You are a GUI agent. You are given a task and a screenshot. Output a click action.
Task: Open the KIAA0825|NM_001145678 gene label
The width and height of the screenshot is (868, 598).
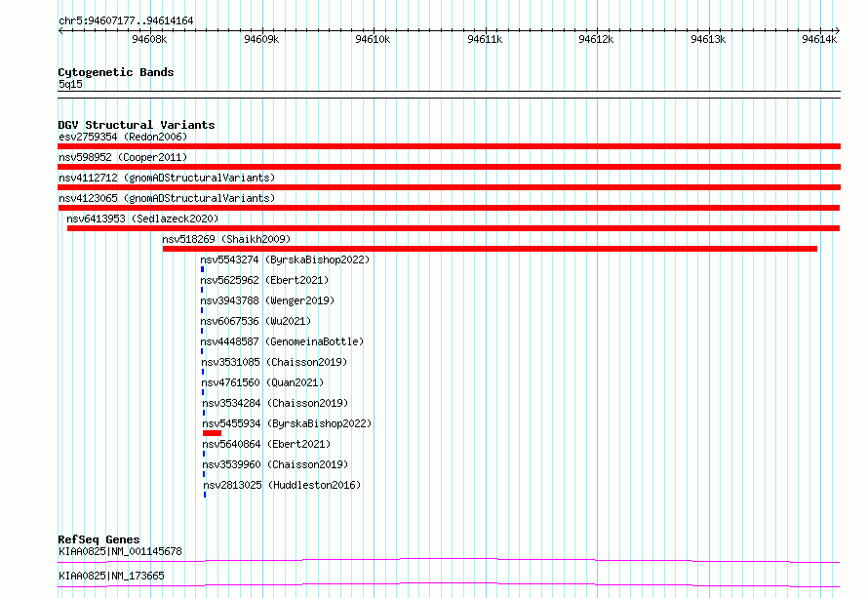click(x=120, y=551)
